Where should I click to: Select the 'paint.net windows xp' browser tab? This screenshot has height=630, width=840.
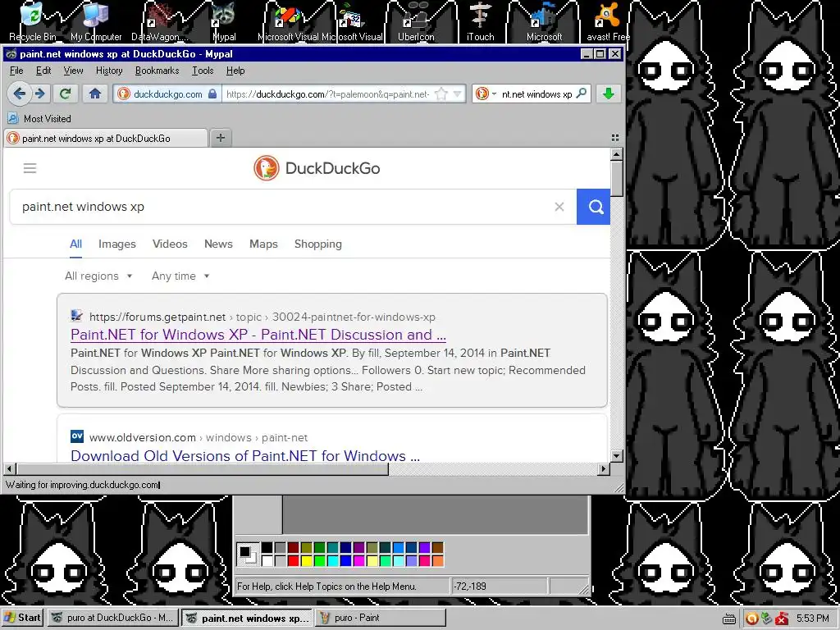(106, 138)
